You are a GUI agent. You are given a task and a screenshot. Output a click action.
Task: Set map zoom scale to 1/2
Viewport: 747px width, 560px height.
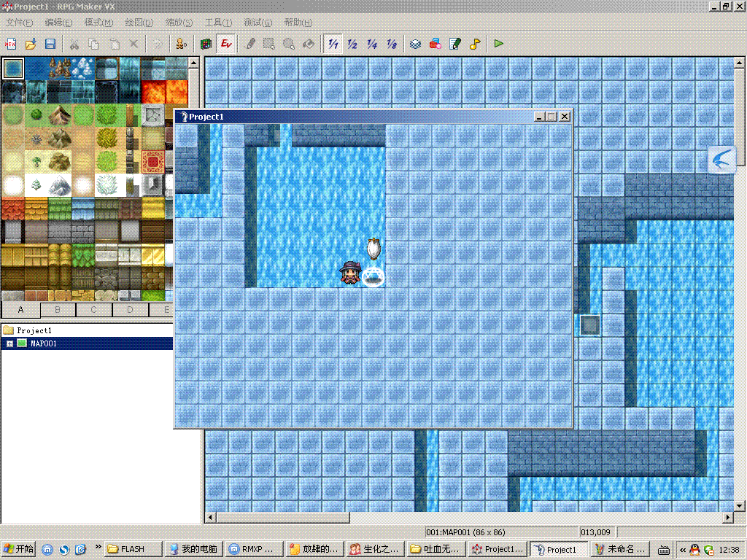[x=352, y=44]
